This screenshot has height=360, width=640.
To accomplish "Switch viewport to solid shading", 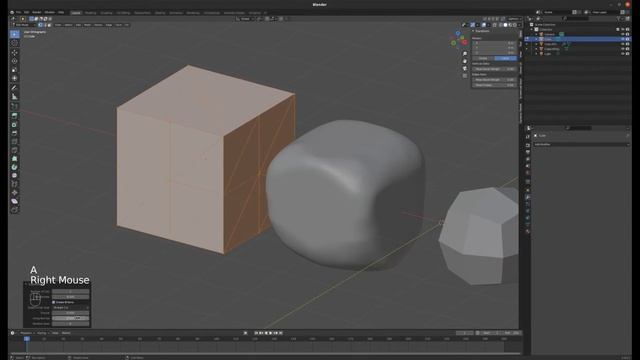I will (x=505, y=25).
